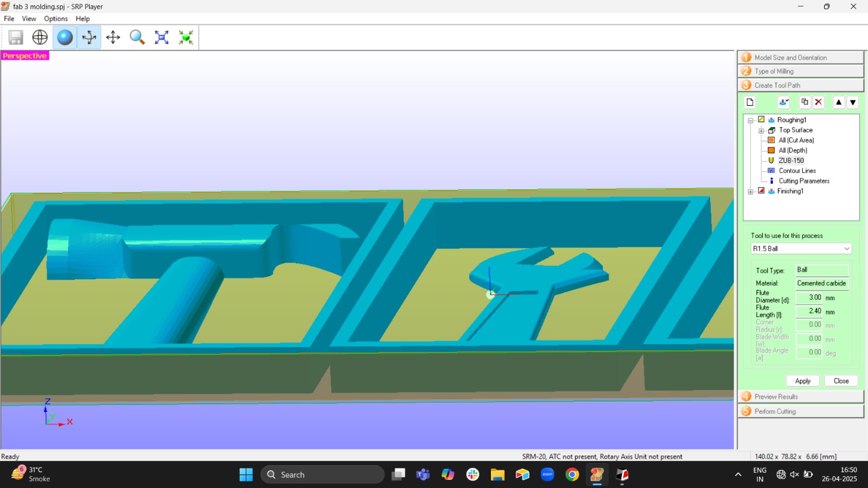Click the Flute Diameter value field

click(809, 298)
